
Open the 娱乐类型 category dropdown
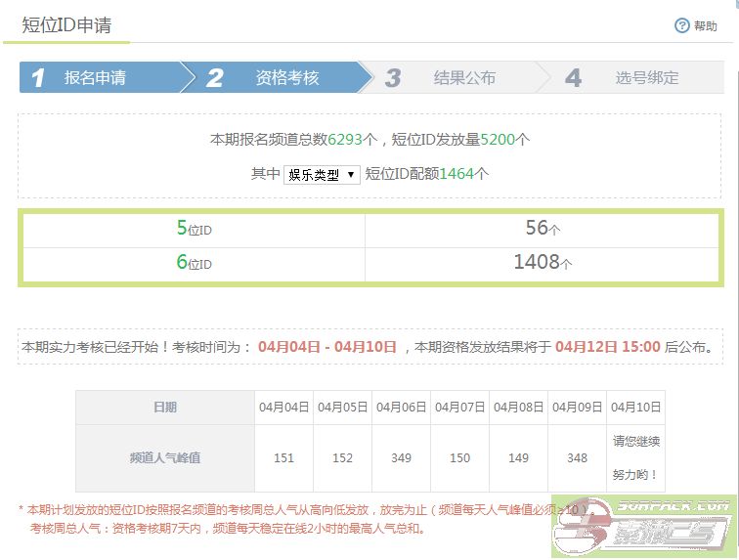[322, 175]
